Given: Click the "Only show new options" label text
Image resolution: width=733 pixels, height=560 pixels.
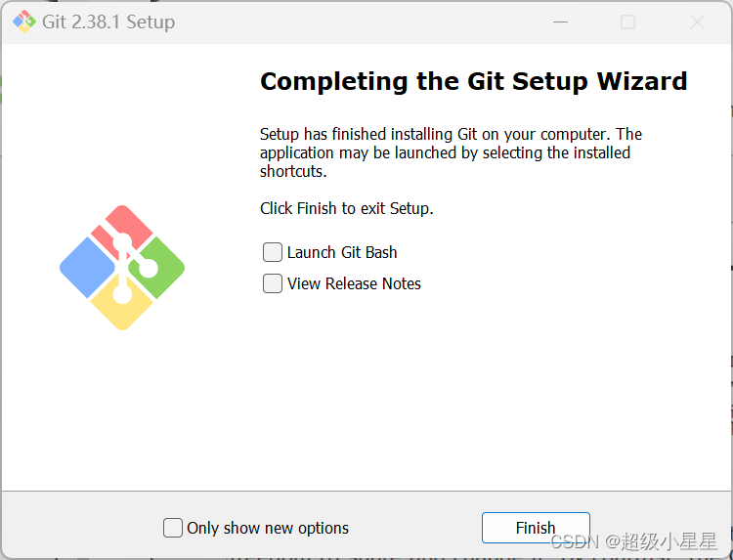Looking at the screenshot, I should pyautogui.click(x=268, y=528).
